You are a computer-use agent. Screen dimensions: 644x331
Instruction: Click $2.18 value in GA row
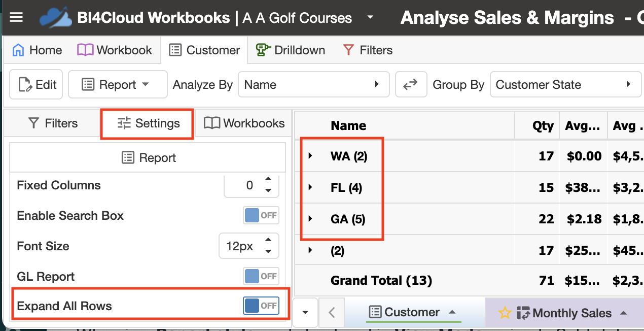tap(584, 219)
